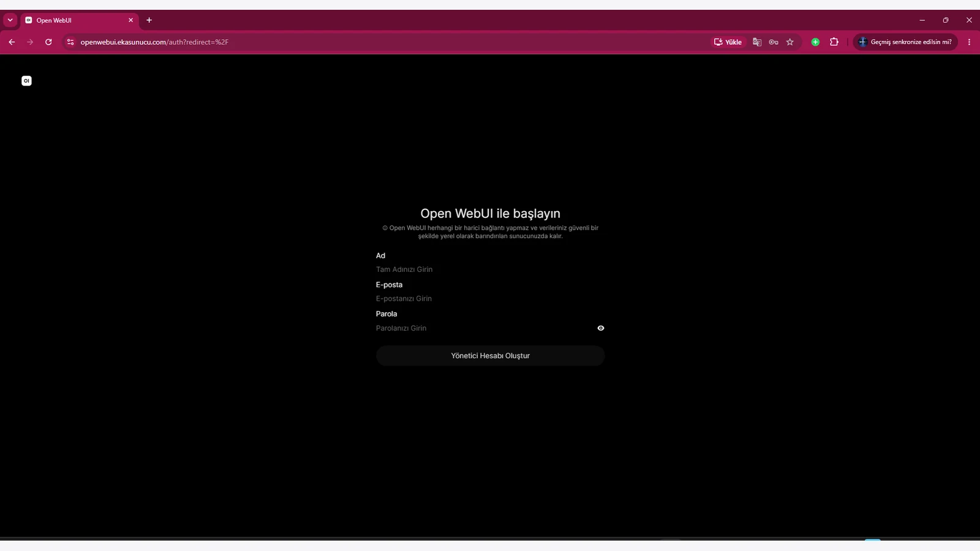
Task: Open the extensions puzzle icon
Action: pyautogui.click(x=834, y=42)
